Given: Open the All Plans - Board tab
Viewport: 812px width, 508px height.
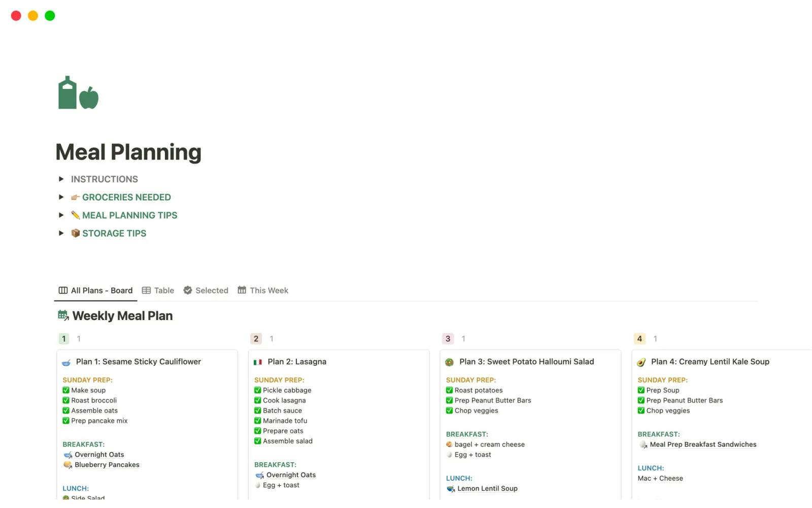Looking at the screenshot, I should 95,291.
